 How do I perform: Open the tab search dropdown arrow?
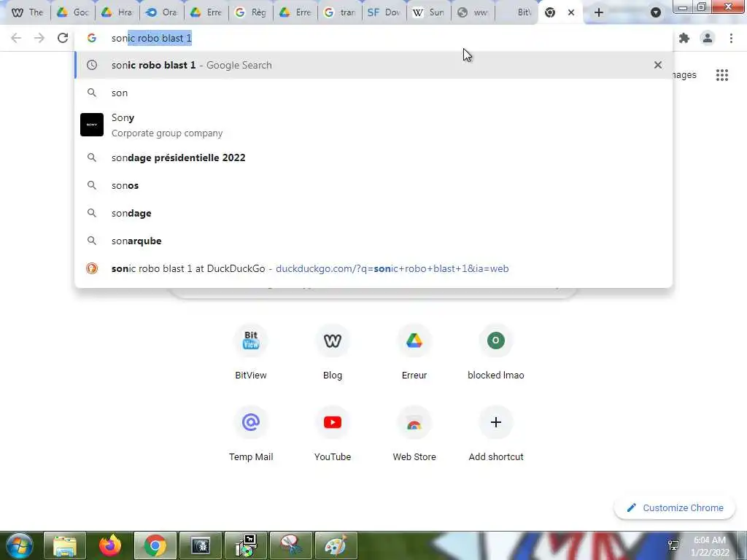coord(656,12)
